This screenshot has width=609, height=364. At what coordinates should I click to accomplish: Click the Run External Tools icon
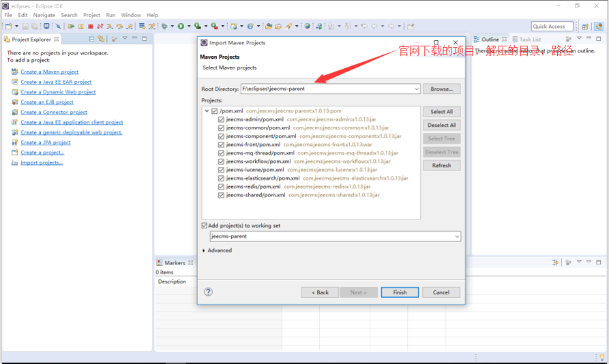point(214,27)
